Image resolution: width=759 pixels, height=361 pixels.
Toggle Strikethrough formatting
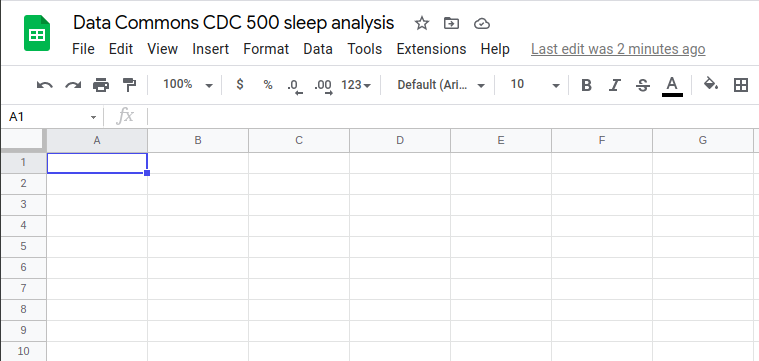[643, 86]
